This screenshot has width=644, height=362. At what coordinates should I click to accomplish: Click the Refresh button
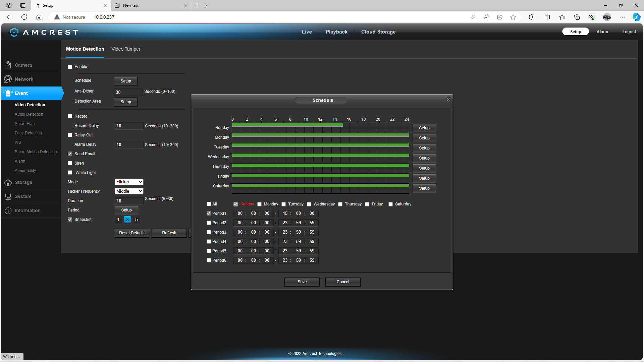coord(169,233)
